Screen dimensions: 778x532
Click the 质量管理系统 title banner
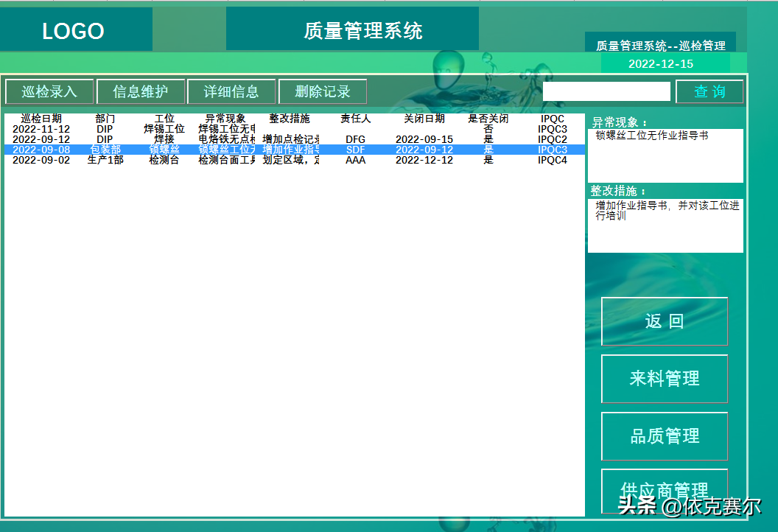point(352,29)
